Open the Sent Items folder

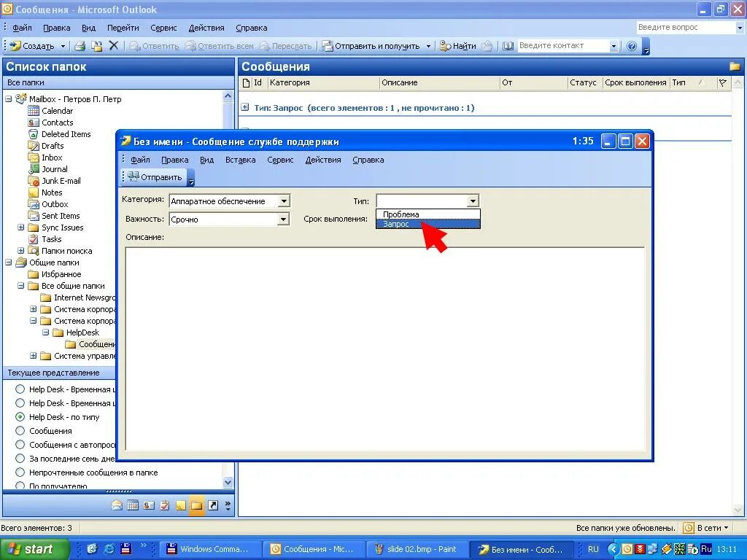(61, 216)
